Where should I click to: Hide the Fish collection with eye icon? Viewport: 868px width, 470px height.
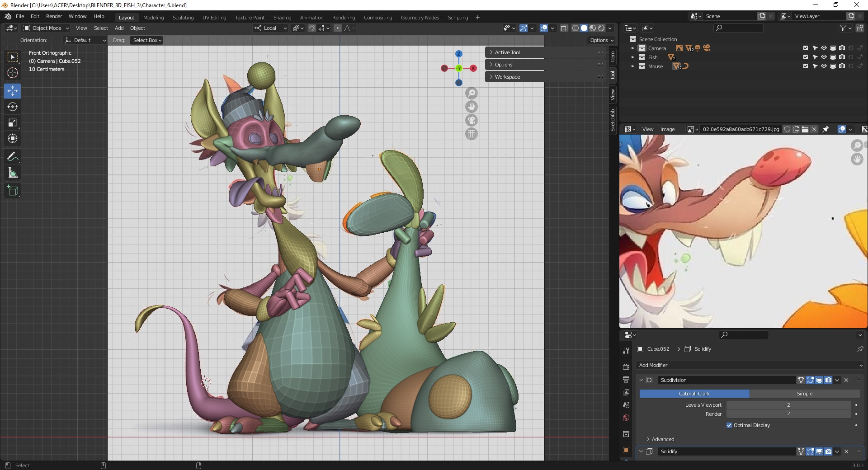pos(824,57)
